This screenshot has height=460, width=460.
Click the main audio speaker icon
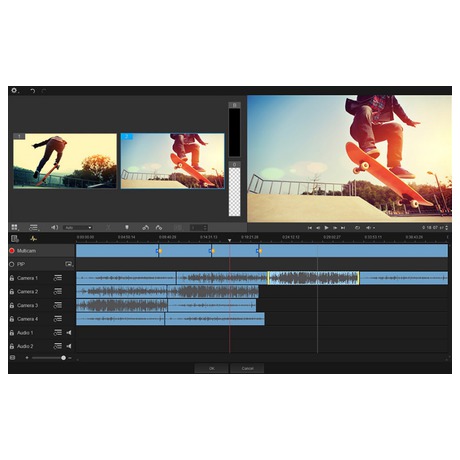click(x=54, y=227)
